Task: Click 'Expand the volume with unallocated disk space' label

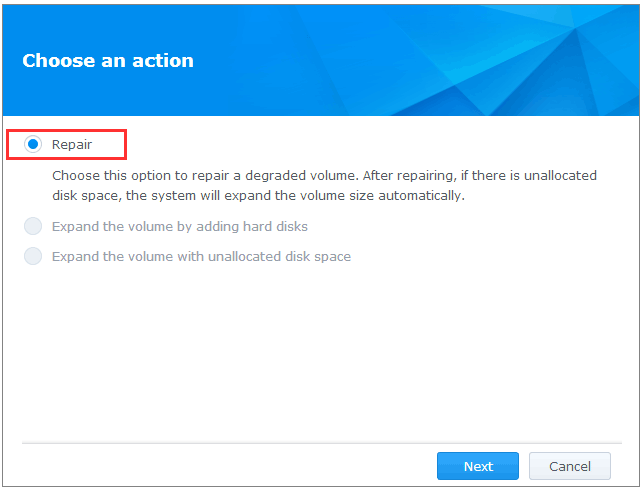Action: pos(201,256)
